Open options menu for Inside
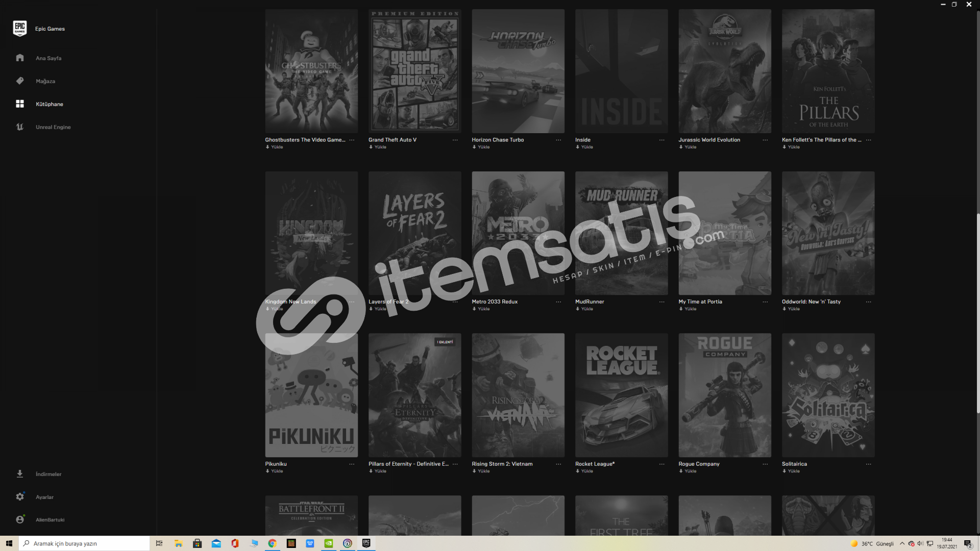This screenshot has height=551, width=980. click(661, 140)
